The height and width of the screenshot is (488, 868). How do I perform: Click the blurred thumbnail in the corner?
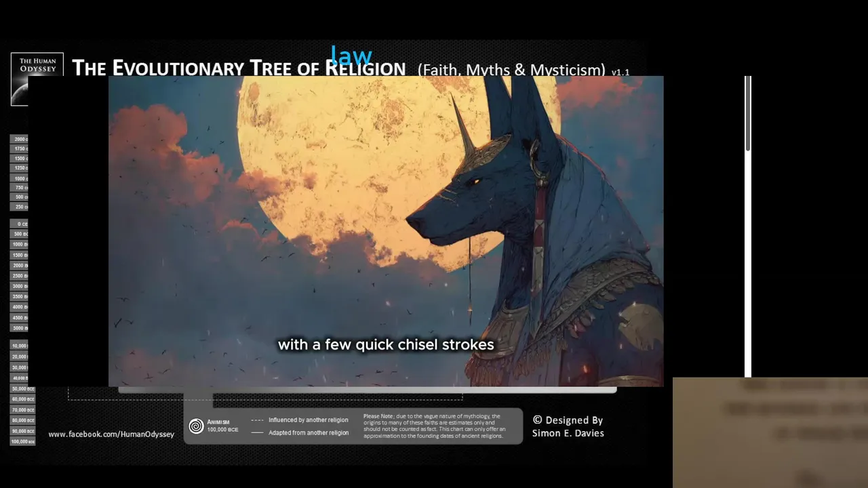click(x=770, y=432)
